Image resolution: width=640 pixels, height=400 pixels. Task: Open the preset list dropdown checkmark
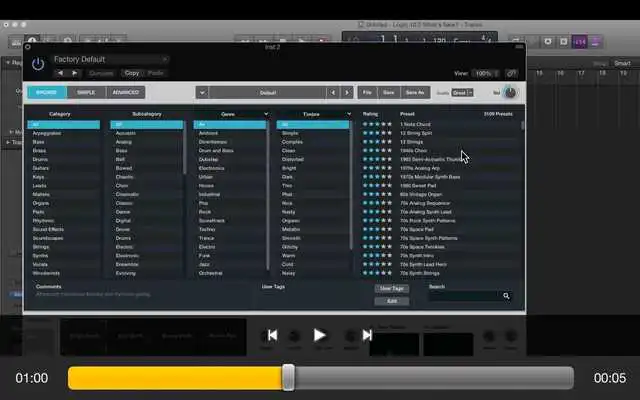tap(202, 93)
